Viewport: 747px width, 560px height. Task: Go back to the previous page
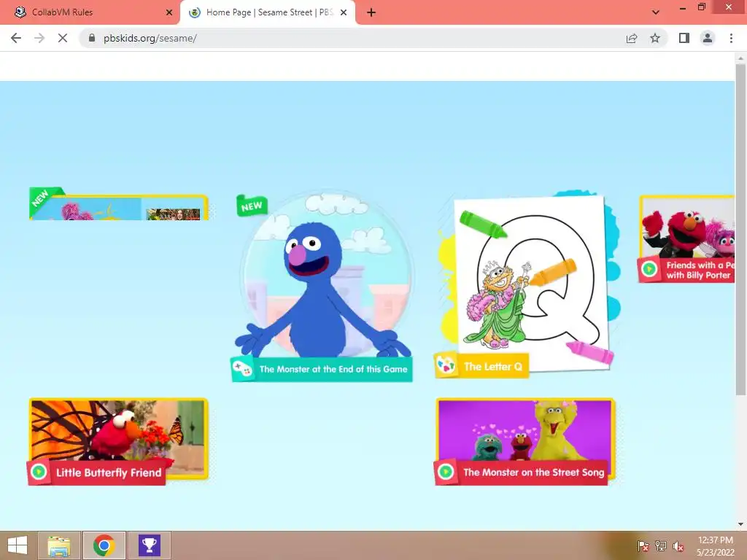(16, 38)
